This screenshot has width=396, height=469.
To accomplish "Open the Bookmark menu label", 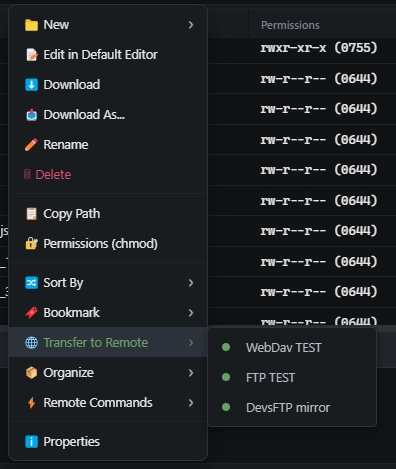I will coord(71,313).
